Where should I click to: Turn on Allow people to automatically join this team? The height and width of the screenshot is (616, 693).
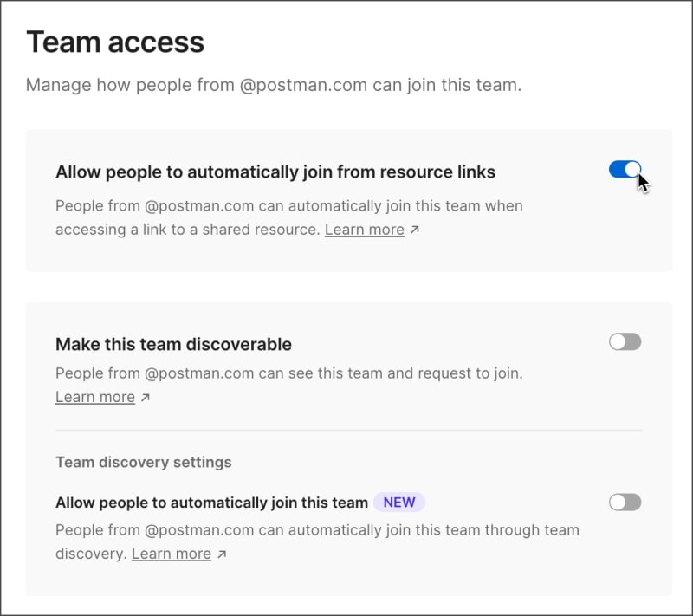[625, 503]
